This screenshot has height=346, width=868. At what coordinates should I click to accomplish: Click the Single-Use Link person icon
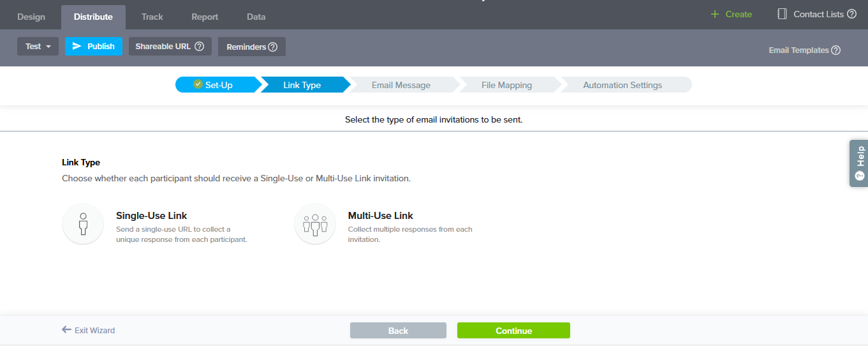(83, 224)
